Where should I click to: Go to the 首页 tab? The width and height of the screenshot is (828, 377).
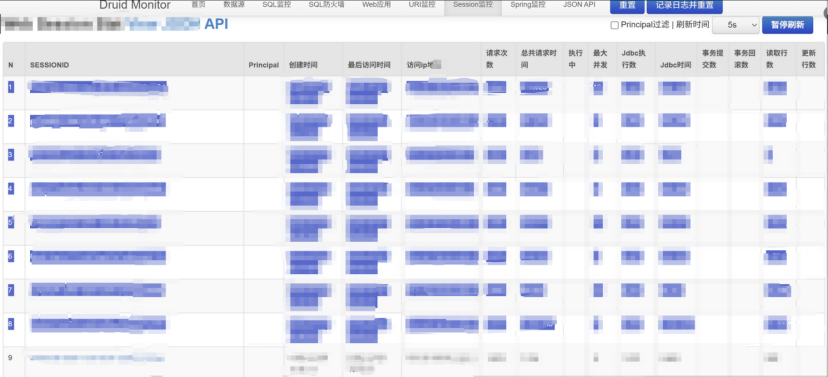pyautogui.click(x=198, y=5)
